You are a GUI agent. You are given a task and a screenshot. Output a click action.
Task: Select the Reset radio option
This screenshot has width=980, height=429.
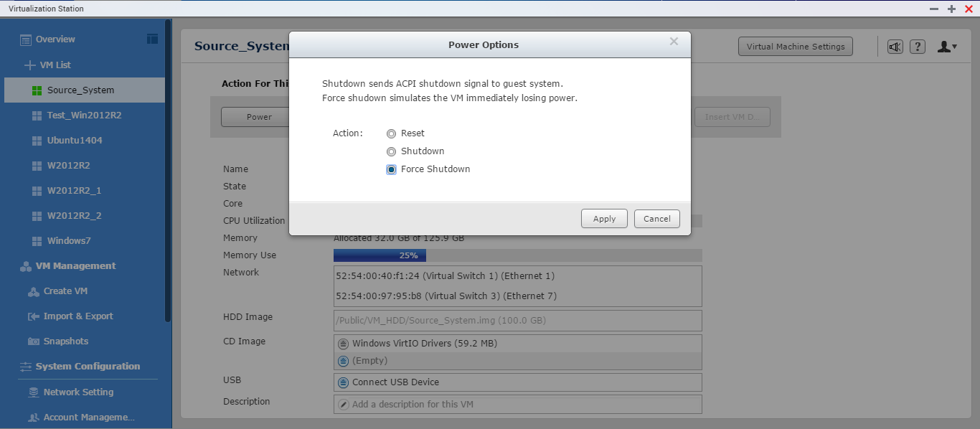[x=391, y=133]
